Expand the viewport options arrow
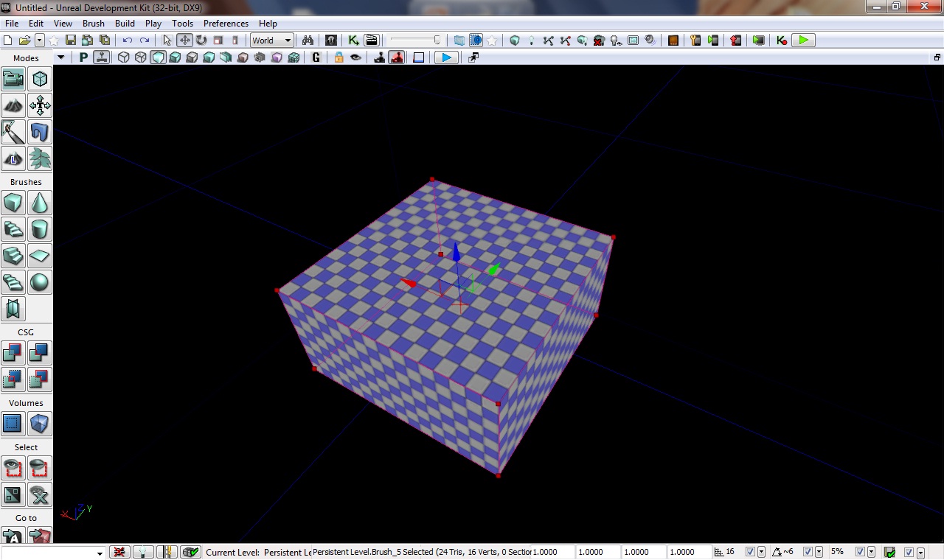Screen dimensions: 944x560 pyautogui.click(x=60, y=57)
